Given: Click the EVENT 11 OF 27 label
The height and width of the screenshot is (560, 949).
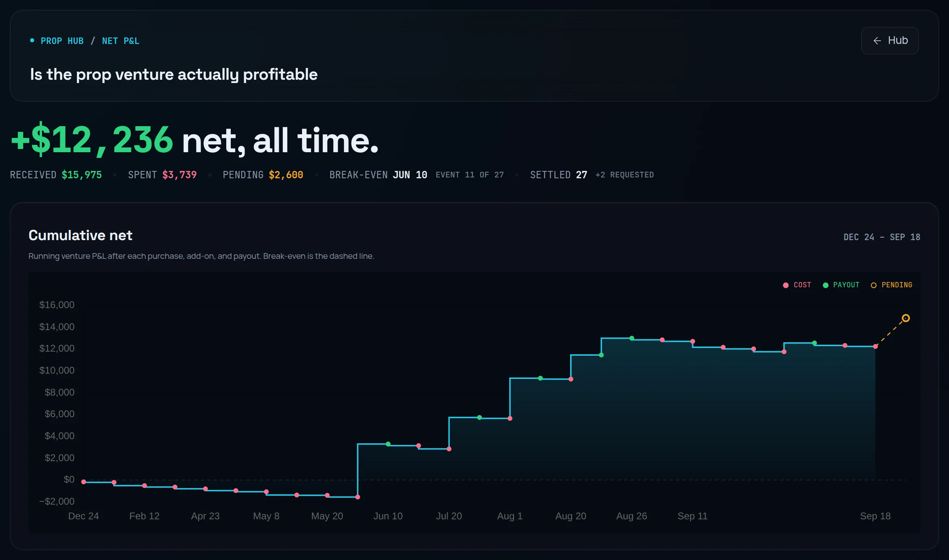Looking at the screenshot, I should pyautogui.click(x=470, y=175).
